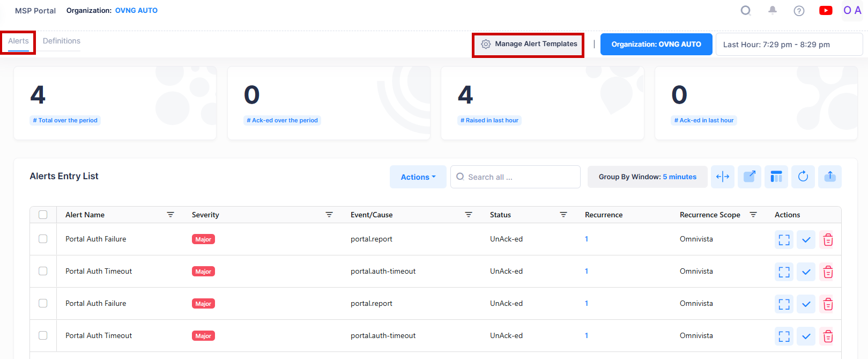The height and width of the screenshot is (359, 868).
Task: Click the notification bell icon
Action: click(772, 10)
